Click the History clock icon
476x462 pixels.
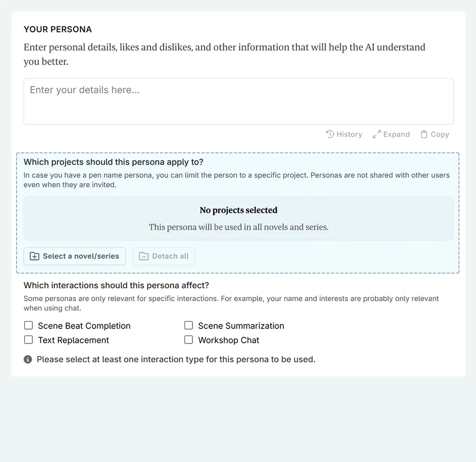click(x=330, y=134)
